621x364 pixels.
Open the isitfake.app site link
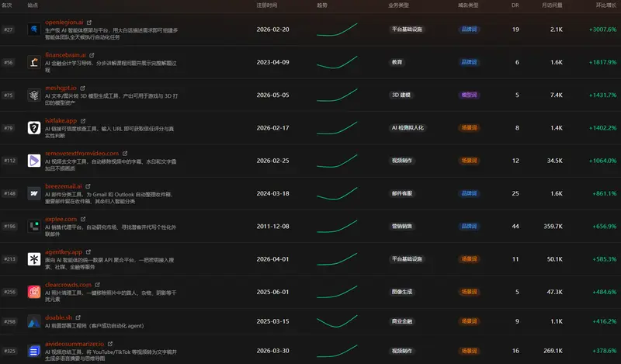tap(61, 120)
